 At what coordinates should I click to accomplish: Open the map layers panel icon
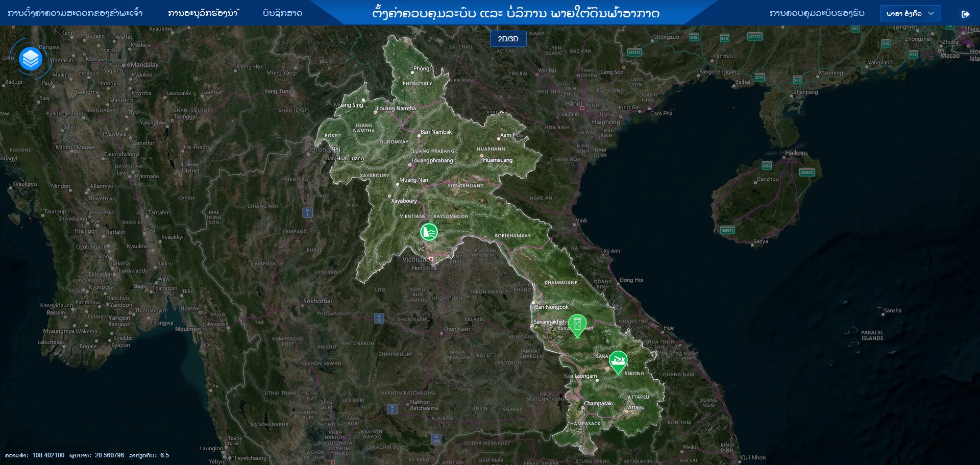30,59
